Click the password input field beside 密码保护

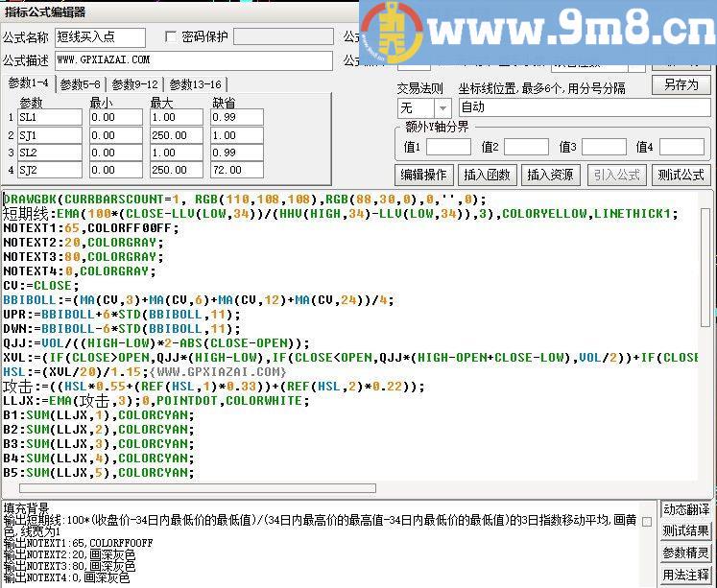tap(283, 36)
